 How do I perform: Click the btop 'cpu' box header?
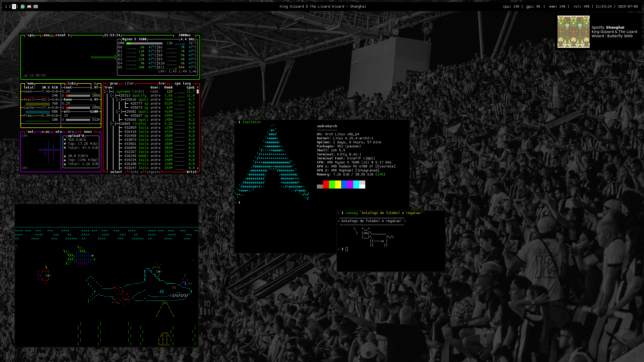pos(30,35)
